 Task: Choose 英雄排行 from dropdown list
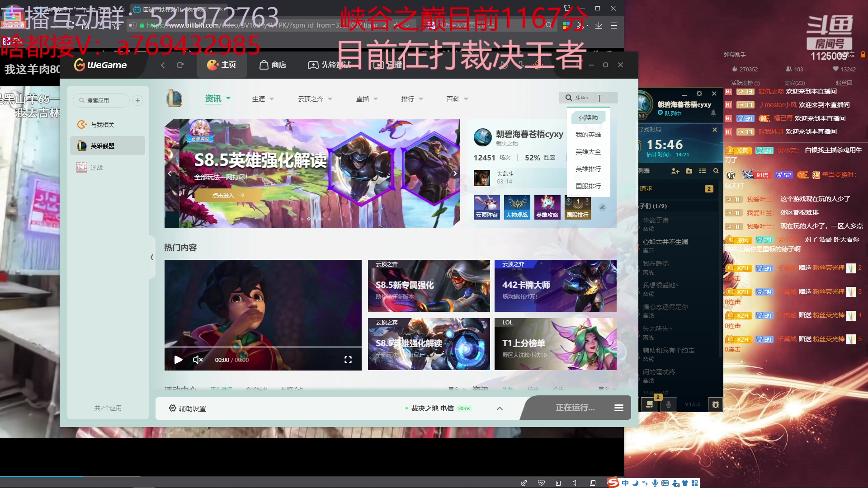pyautogui.click(x=588, y=169)
